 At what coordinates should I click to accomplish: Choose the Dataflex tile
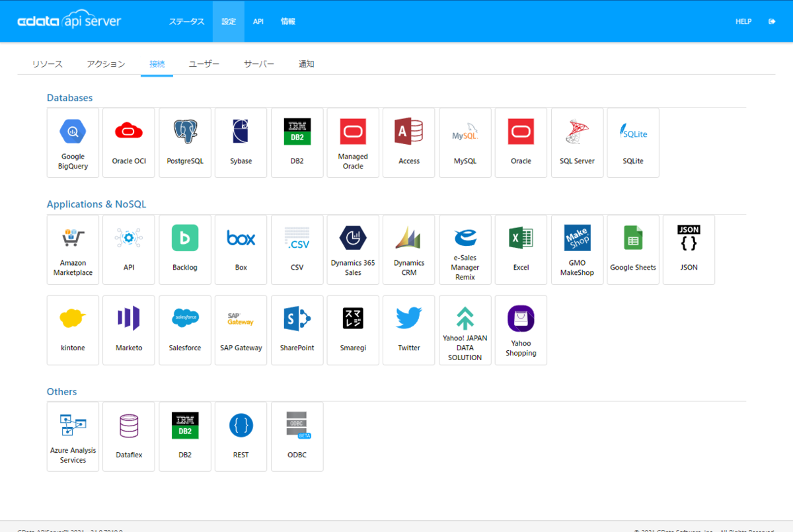(129, 437)
